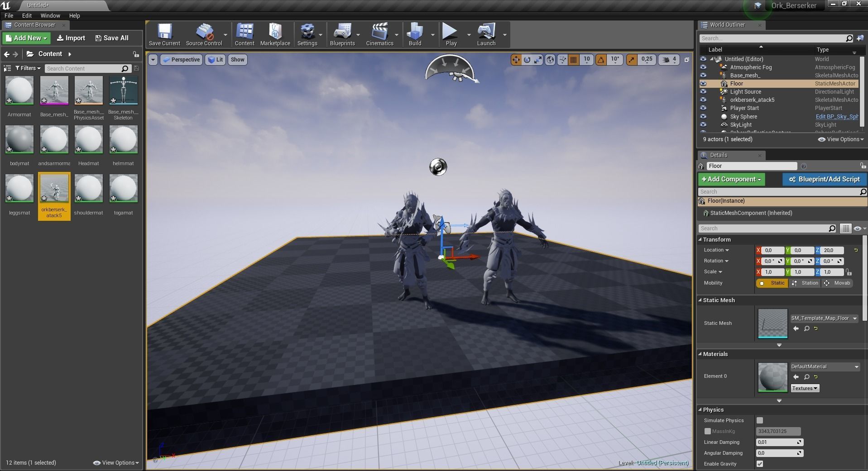Lock the Scale ratio
The image size is (868, 471).
[849, 272]
